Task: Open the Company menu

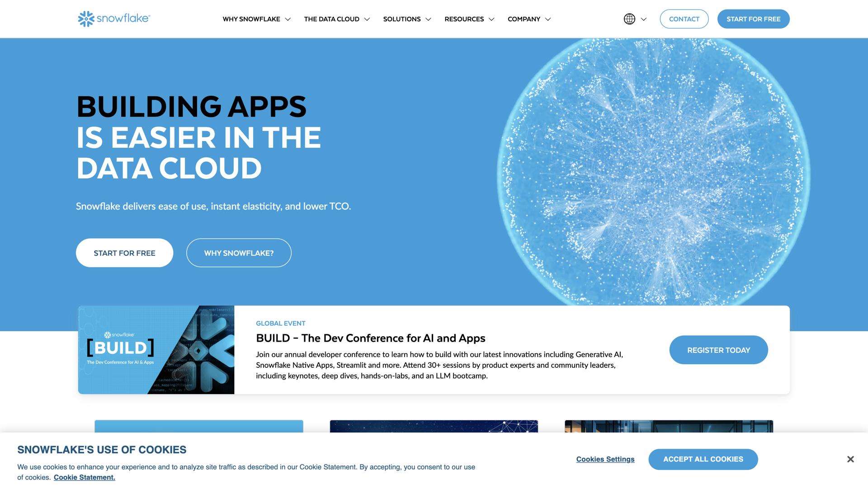Action: [524, 19]
